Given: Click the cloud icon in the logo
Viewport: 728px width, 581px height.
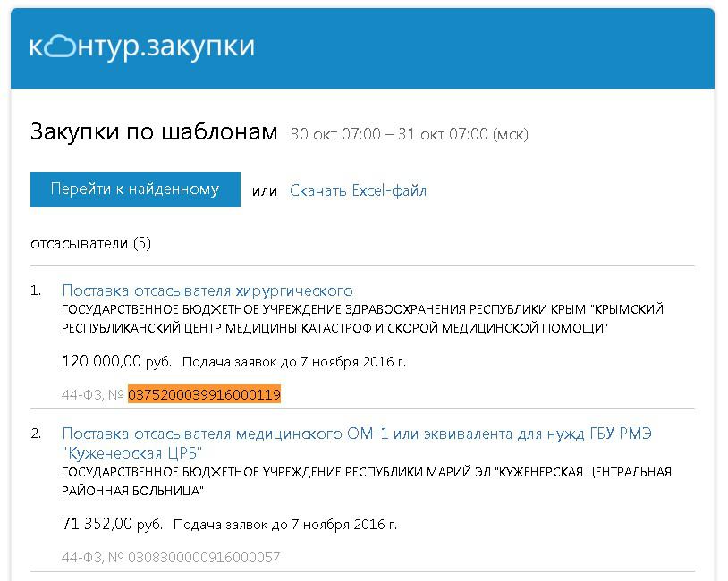Looking at the screenshot, I should pyautogui.click(x=59, y=46).
